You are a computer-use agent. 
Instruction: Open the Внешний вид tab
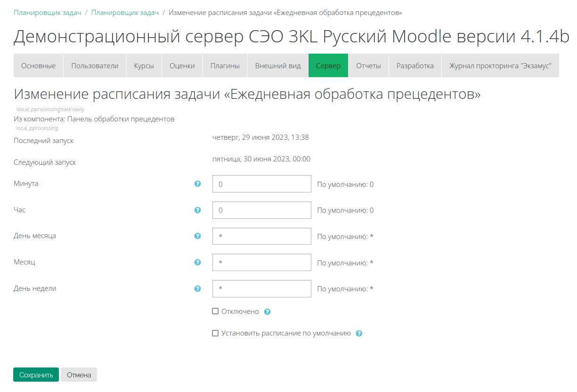pyautogui.click(x=278, y=66)
